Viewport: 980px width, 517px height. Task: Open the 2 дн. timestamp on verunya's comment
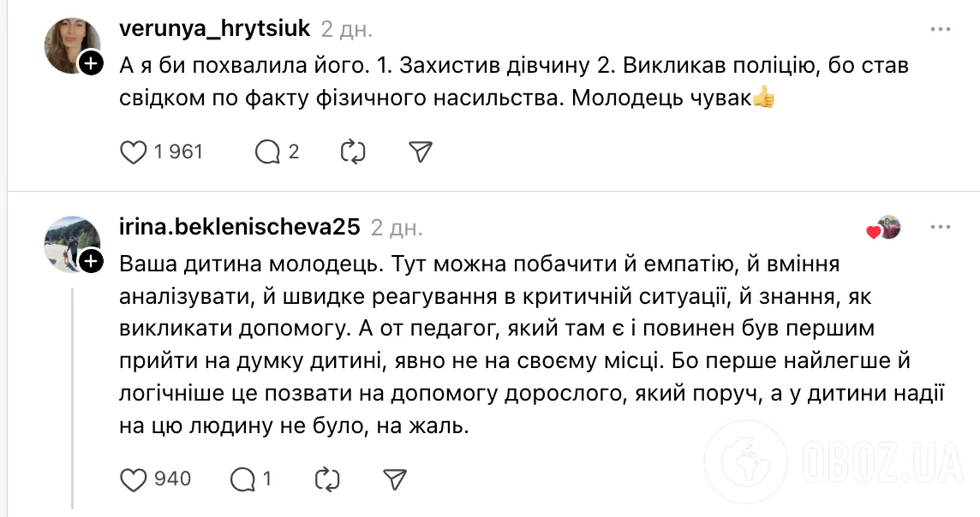click(x=346, y=27)
